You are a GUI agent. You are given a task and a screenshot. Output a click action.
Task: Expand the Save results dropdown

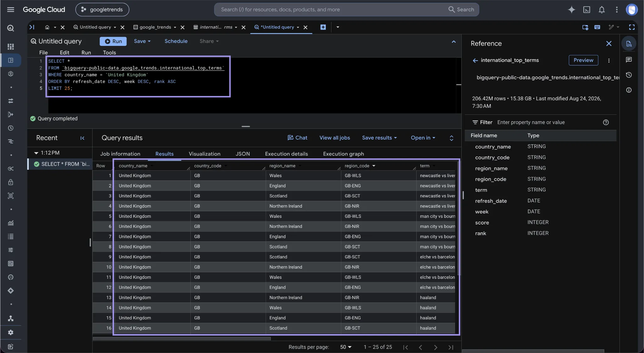point(379,138)
